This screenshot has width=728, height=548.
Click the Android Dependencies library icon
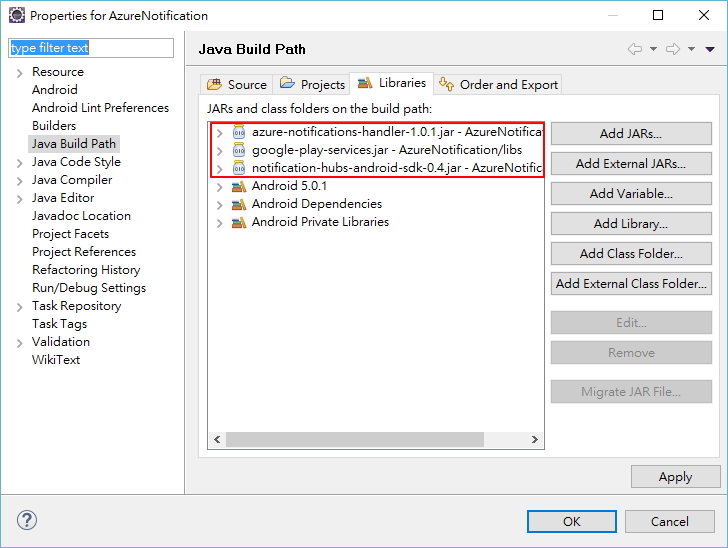coord(239,204)
